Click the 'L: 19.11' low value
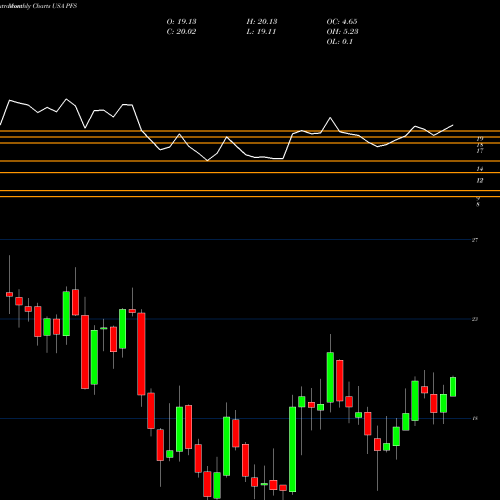The height and width of the screenshot is (500, 500). coord(261,32)
